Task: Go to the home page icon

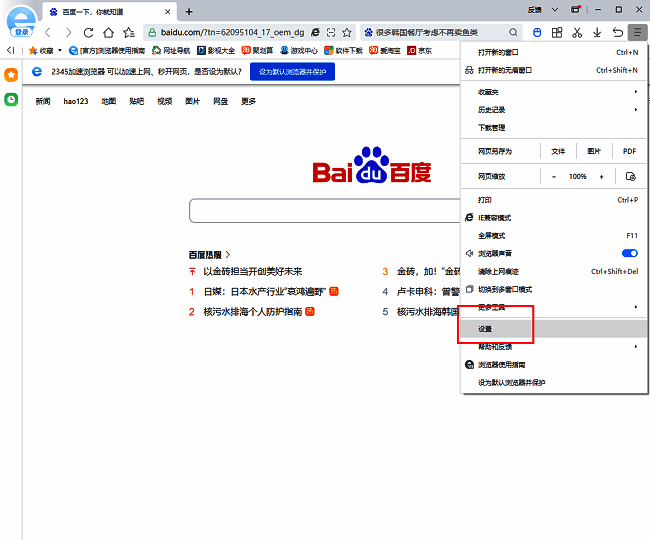Action: [x=109, y=32]
